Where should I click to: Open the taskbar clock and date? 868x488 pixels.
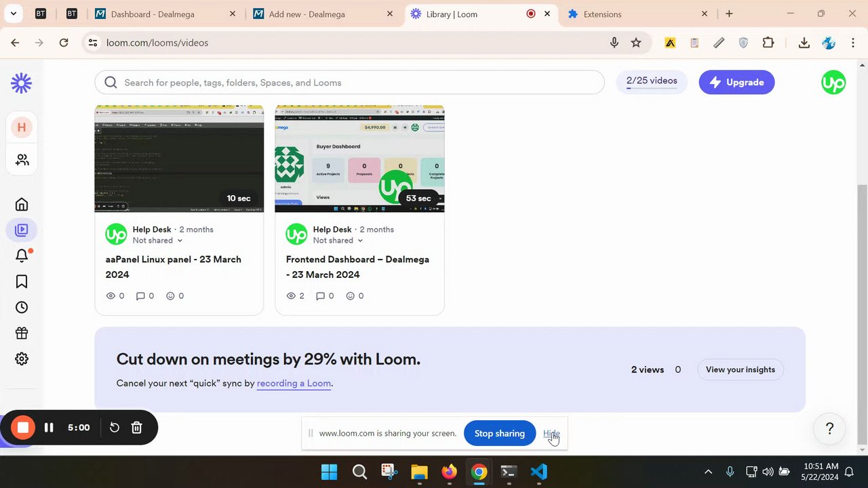(x=821, y=472)
